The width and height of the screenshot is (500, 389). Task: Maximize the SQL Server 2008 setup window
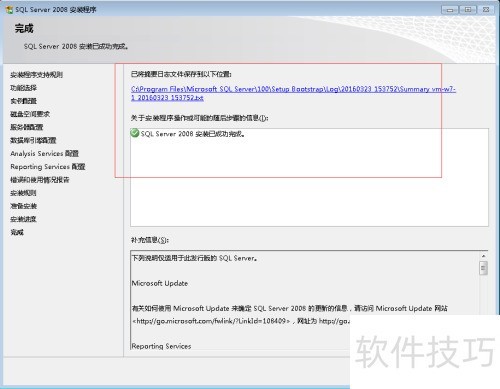[468, 10]
